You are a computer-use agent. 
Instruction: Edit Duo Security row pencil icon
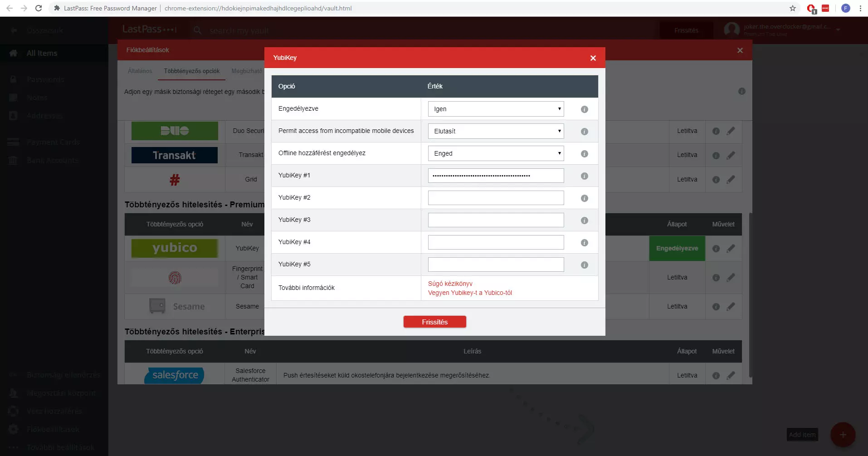pyautogui.click(x=731, y=131)
